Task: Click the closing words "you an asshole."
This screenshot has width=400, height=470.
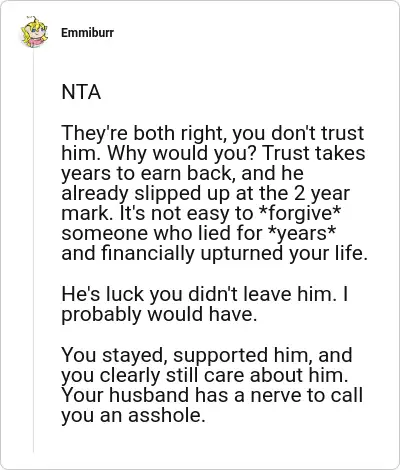Action: pyautogui.click(x=133, y=415)
